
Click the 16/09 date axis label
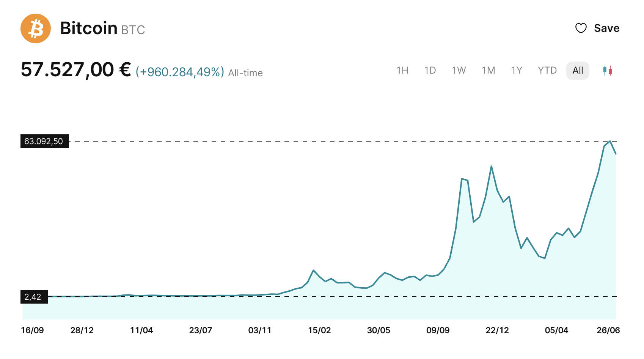pyautogui.click(x=32, y=330)
